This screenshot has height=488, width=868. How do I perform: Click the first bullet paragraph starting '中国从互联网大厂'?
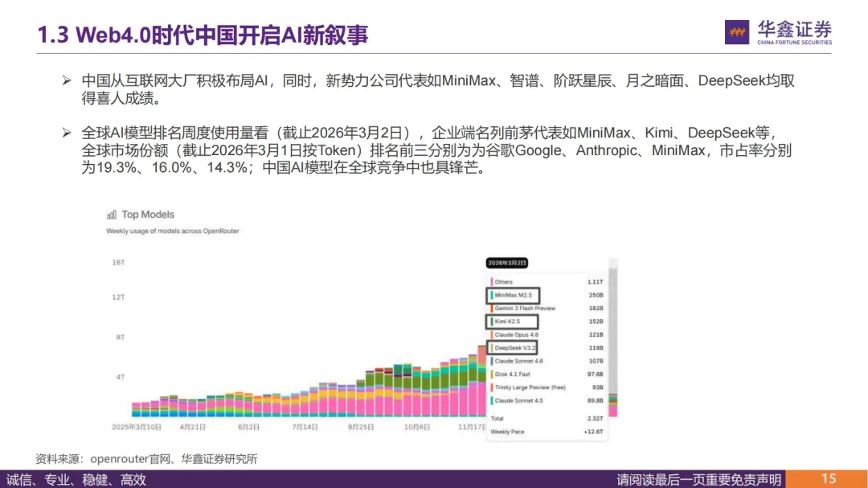pyautogui.click(x=438, y=90)
